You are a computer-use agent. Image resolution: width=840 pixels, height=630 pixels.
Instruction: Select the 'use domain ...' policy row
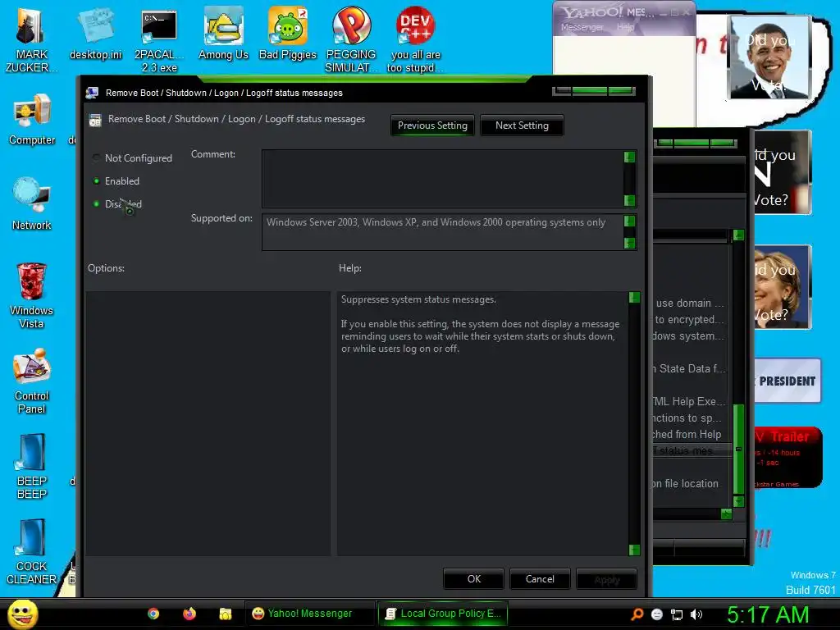[x=691, y=304]
